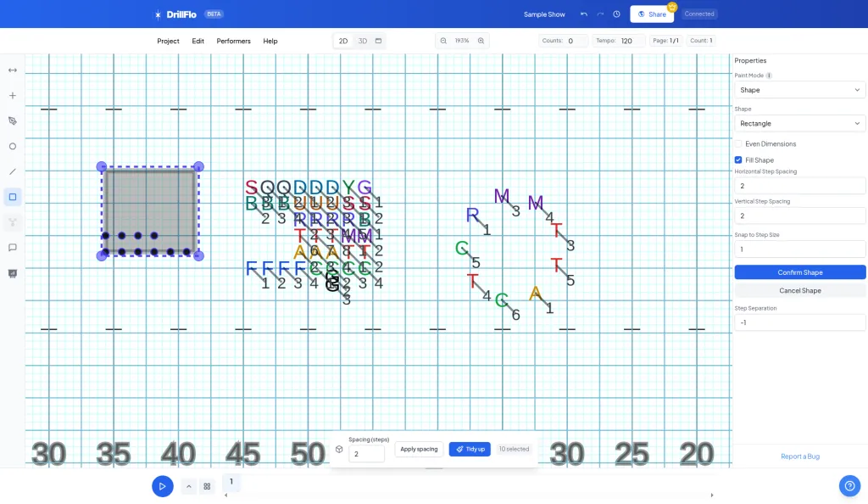Viewport: 868px width, 504px height.
Task: Switch to 2D view
Action: pyautogui.click(x=343, y=41)
